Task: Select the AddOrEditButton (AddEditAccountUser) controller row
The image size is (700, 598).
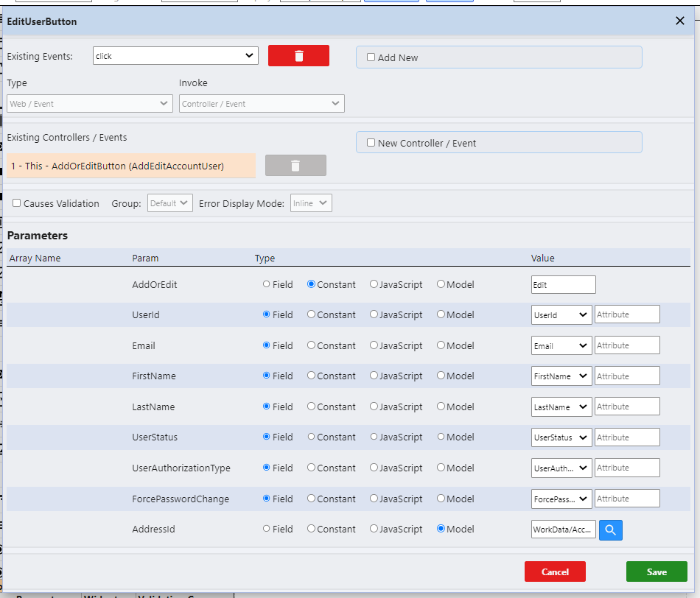Action: point(131,166)
